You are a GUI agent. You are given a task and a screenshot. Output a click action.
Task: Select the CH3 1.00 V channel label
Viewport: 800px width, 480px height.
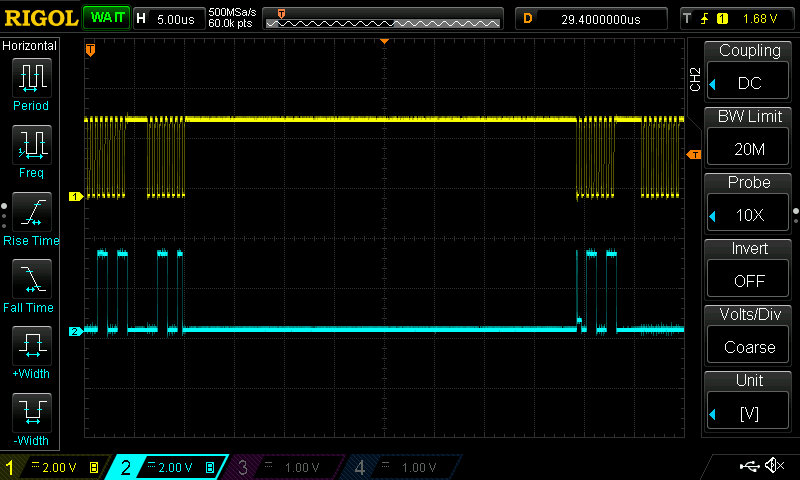pyautogui.click(x=286, y=467)
